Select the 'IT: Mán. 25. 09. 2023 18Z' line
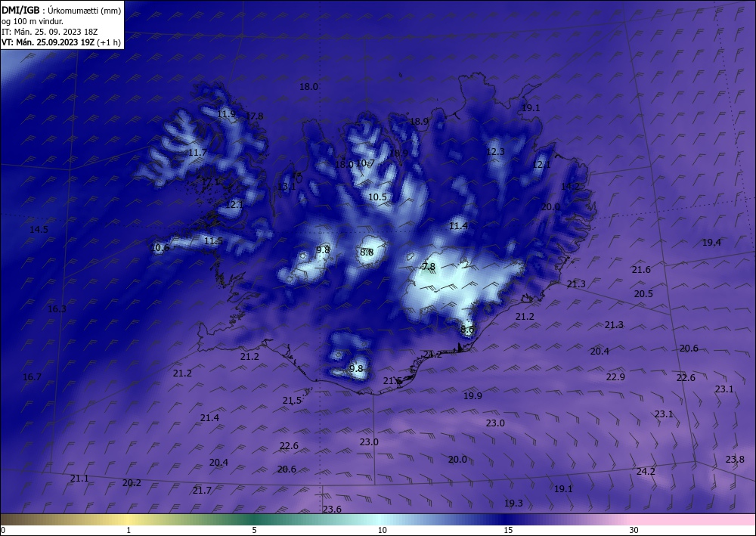 [x=50, y=32]
